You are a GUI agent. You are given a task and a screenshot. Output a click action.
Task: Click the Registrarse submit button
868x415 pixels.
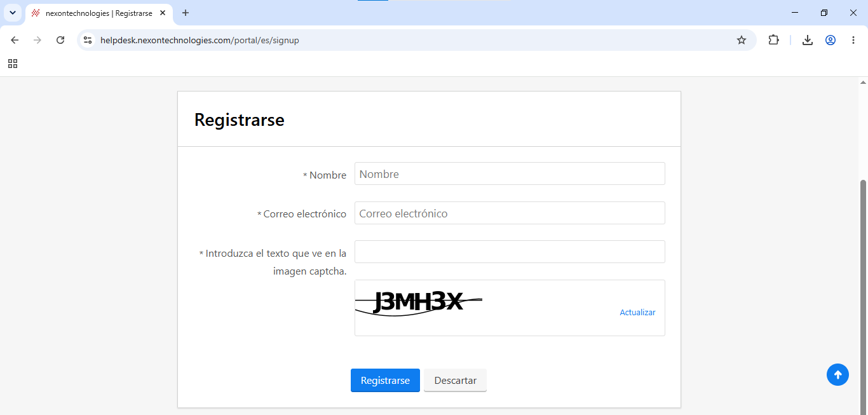pos(385,380)
